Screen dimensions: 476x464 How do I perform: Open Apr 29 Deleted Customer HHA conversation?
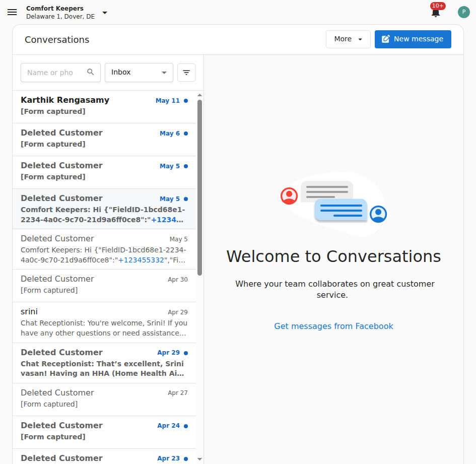[104, 363]
